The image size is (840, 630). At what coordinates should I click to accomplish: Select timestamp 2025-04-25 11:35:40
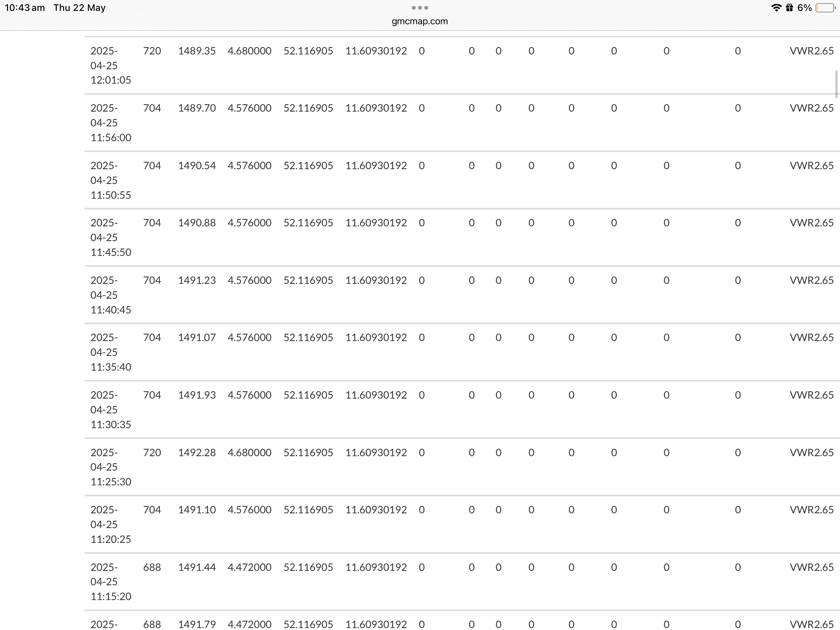pos(111,352)
